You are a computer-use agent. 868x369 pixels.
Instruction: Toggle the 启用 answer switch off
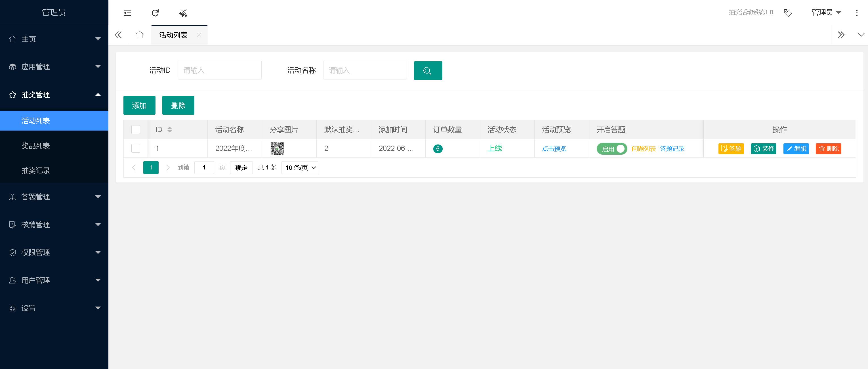tap(611, 149)
